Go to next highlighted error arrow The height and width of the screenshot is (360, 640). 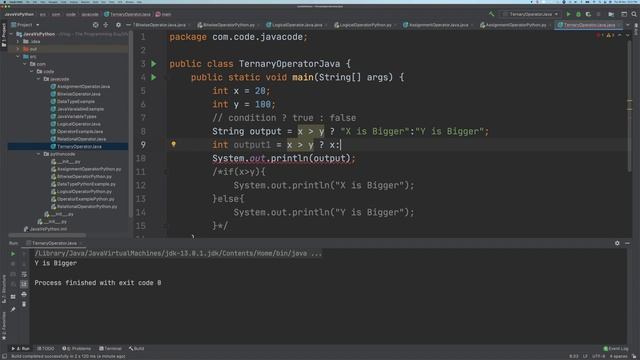coord(628,36)
